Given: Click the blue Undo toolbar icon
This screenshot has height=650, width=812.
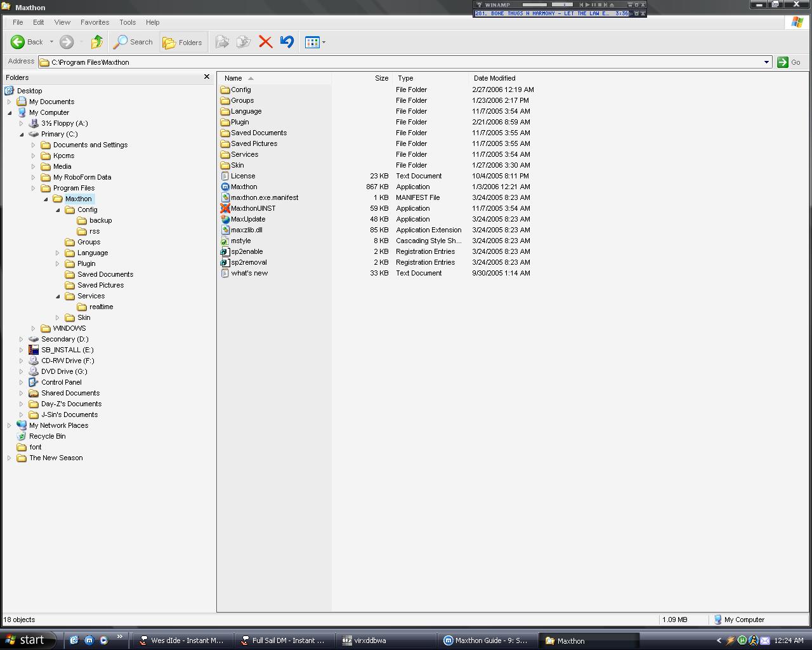Looking at the screenshot, I should (x=287, y=43).
